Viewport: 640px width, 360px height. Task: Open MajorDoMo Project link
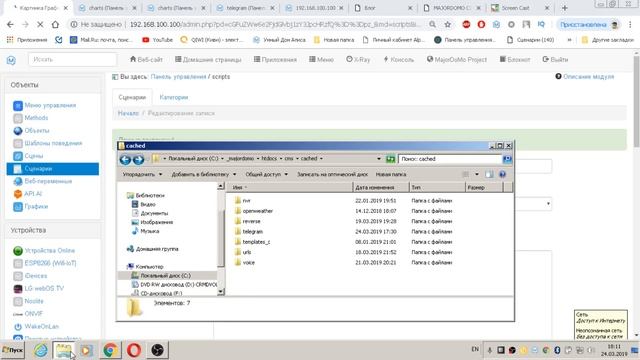(x=457, y=60)
